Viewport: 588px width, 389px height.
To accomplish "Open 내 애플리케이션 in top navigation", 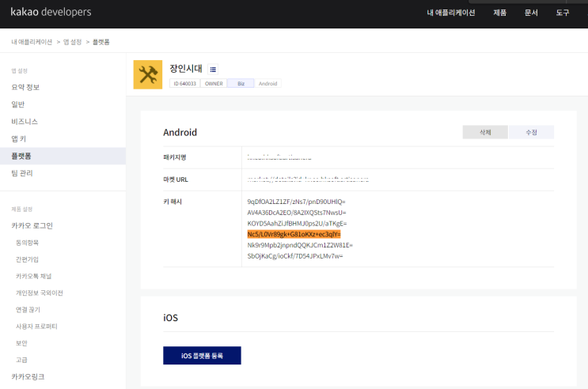I will click(x=451, y=13).
